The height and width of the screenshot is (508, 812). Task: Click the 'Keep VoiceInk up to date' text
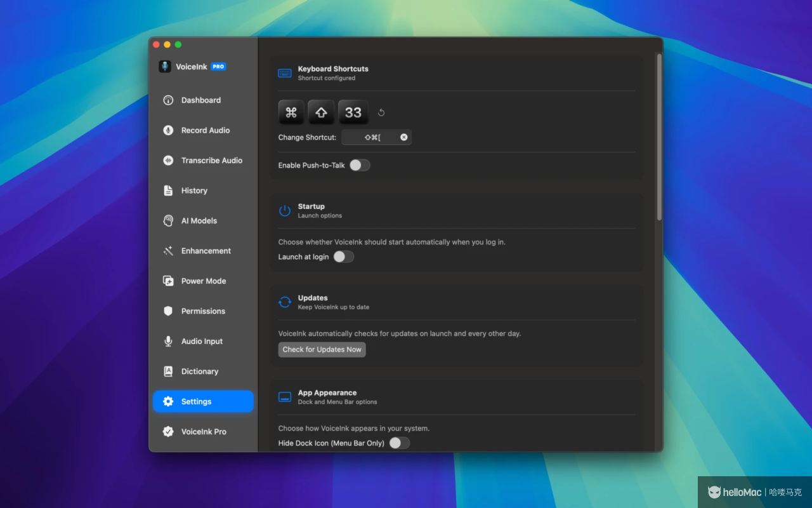pos(334,307)
